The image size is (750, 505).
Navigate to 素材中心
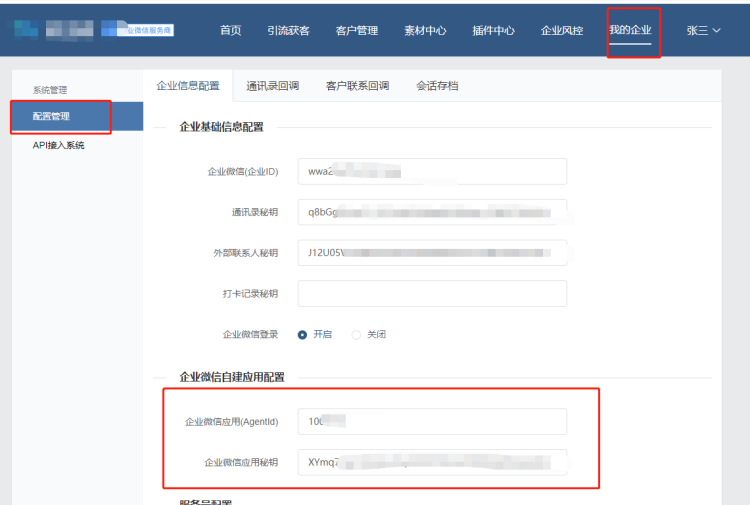(x=425, y=30)
